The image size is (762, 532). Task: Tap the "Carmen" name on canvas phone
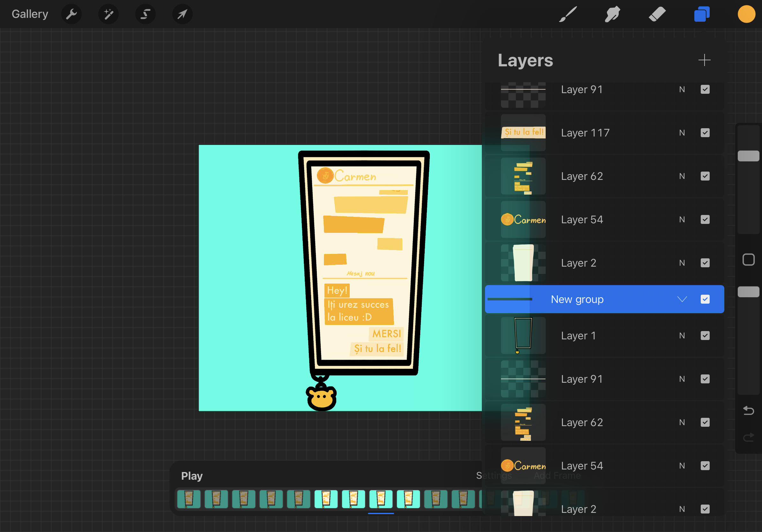355,176
